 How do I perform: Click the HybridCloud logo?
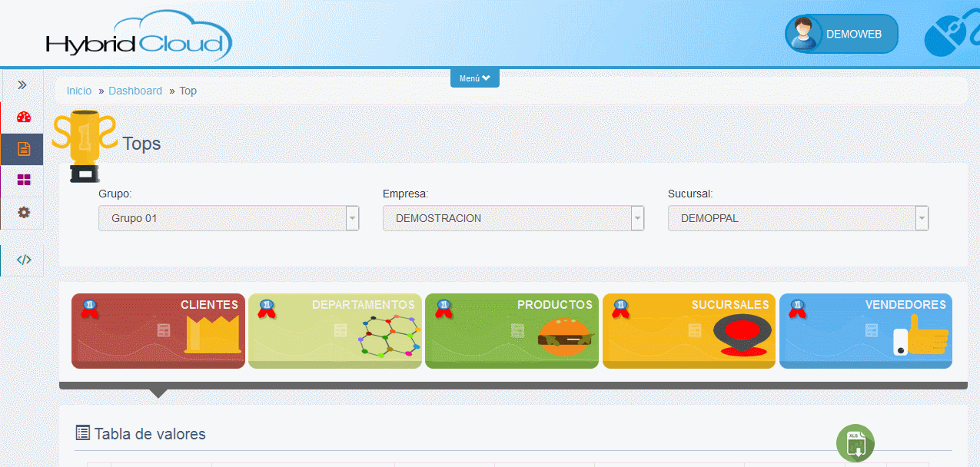(138, 35)
